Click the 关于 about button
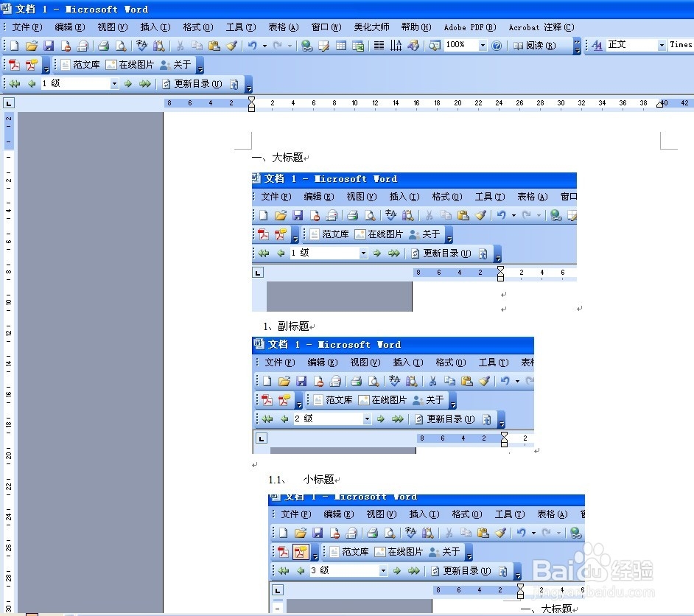694x616 pixels. click(x=176, y=65)
